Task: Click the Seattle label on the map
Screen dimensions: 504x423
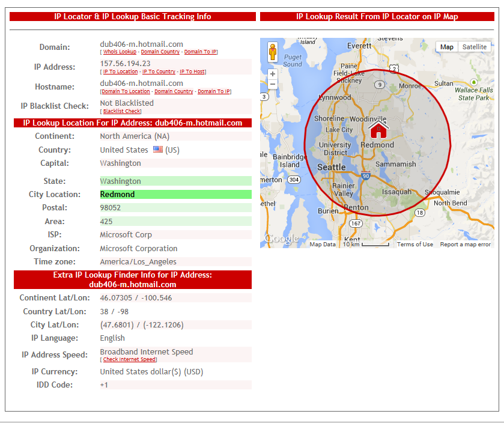Action: point(332,167)
